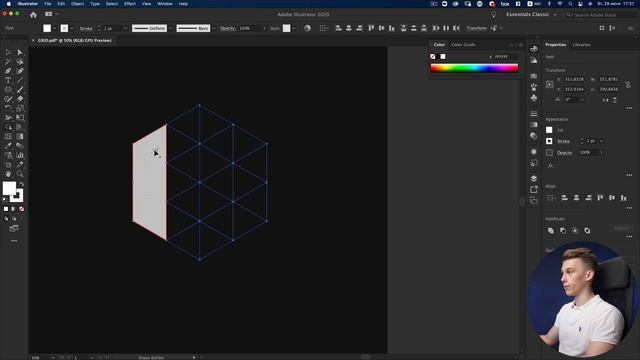Click the Fill swatch in Appearance section

coord(549,130)
